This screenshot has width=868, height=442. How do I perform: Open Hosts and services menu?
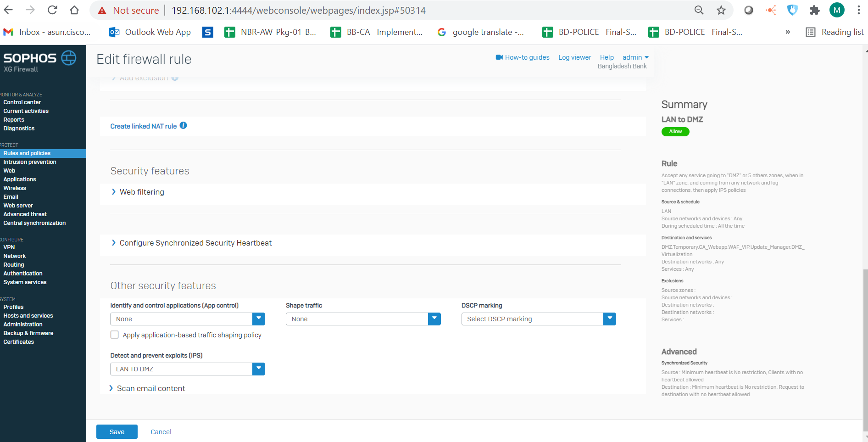28,316
